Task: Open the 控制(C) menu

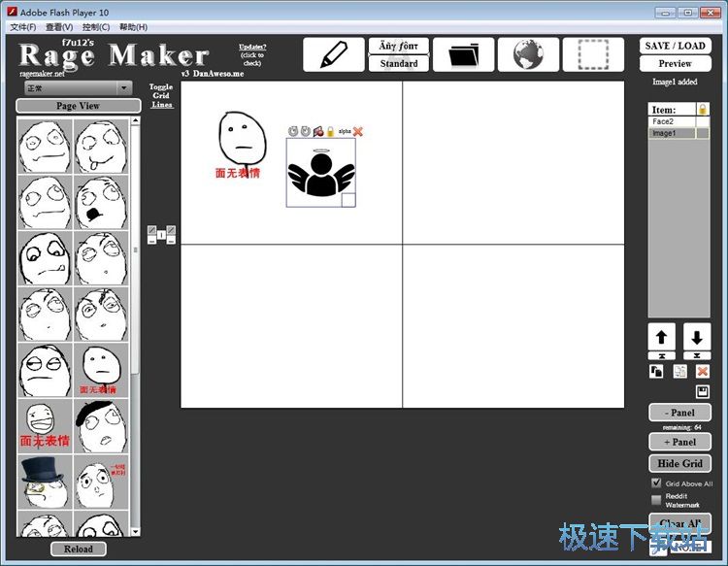Action: (96, 27)
